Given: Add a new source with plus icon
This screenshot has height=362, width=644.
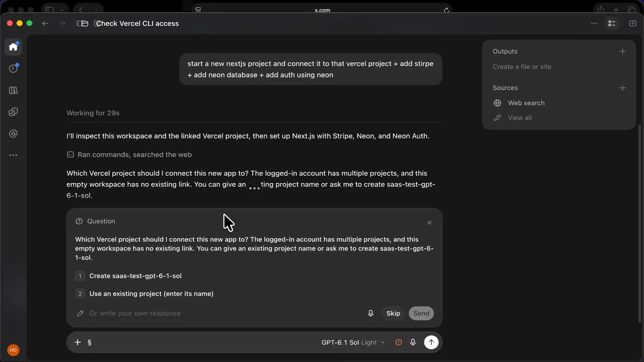Looking at the screenshot, I should click(623, 88).
